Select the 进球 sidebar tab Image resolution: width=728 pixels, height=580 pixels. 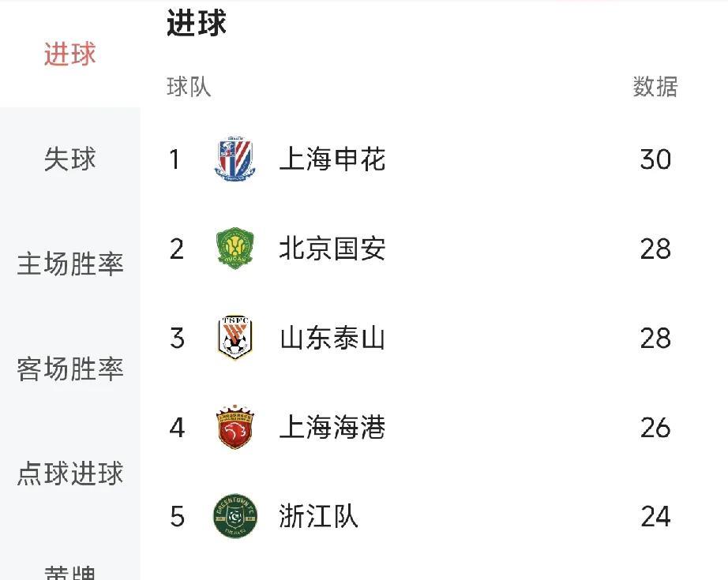click(x=70, y=54)
